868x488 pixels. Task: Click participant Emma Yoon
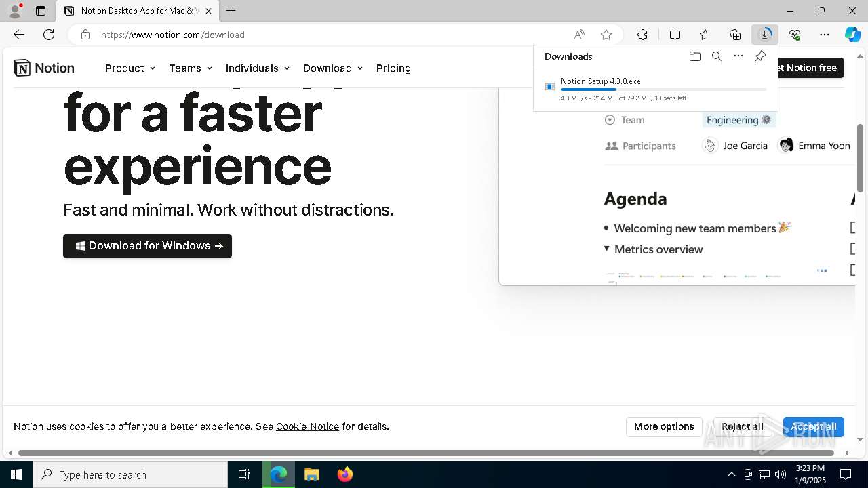[814, 146]
